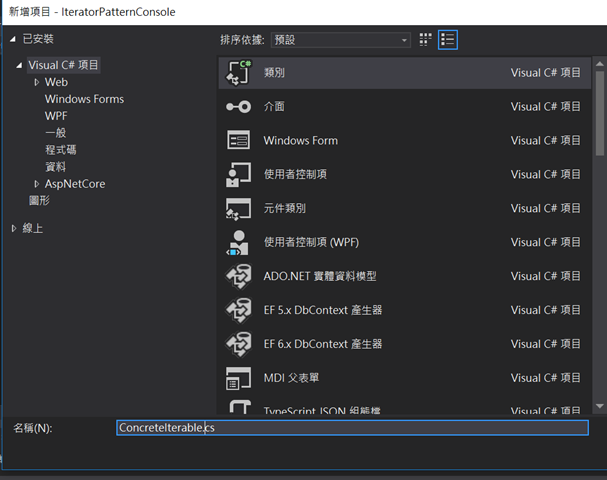The width and height of the screenshot is (607, 480).
Task: Collapse the Visual C# 項目 tree node
Action: point(19,65)
